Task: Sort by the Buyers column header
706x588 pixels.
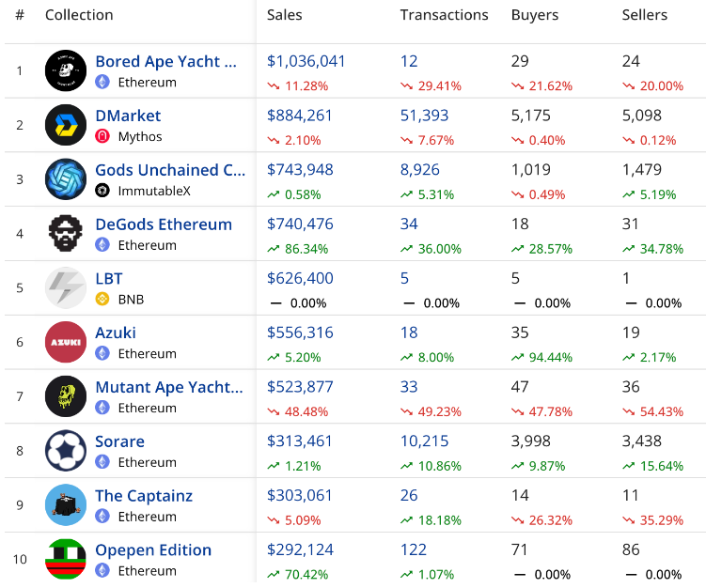Action: click(x=534, y=15)
